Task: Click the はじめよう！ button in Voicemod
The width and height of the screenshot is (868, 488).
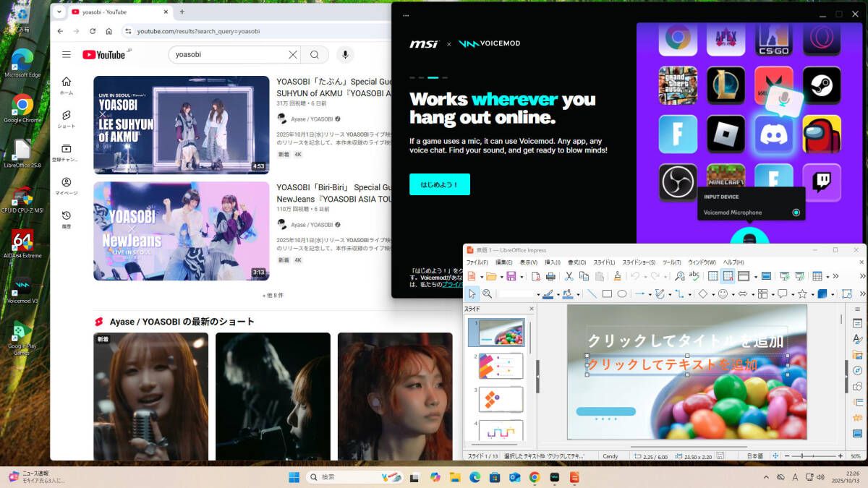Action: point(440,184)
